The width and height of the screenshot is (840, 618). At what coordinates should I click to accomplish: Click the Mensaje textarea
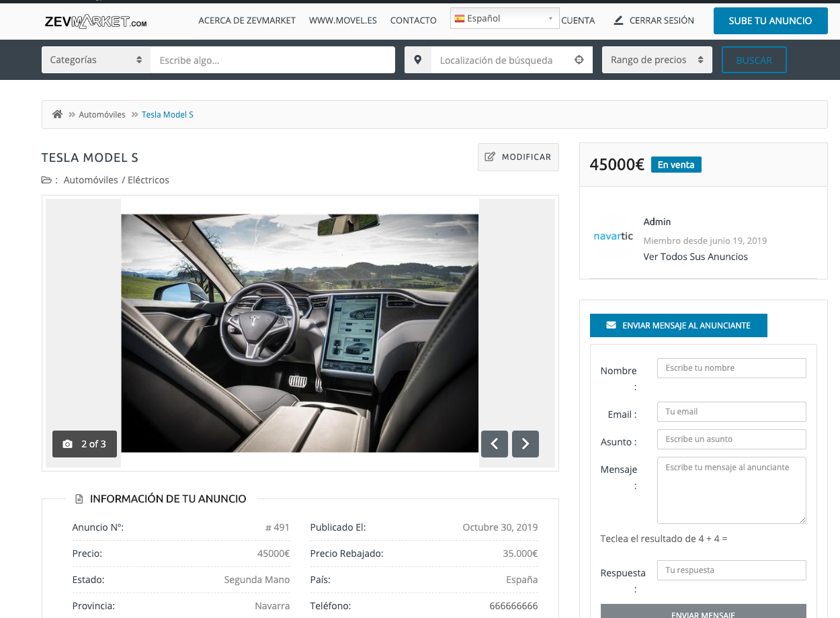click(731, 490)
